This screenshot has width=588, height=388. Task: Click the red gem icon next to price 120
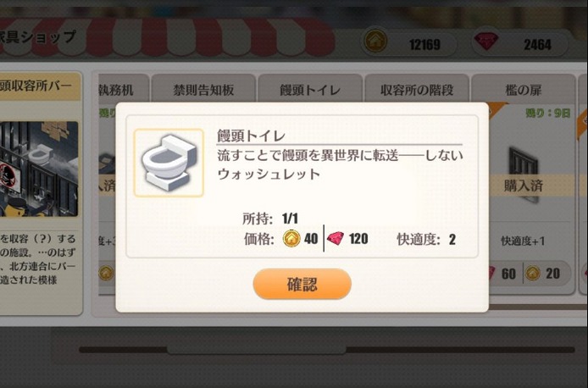pos(336,238)
